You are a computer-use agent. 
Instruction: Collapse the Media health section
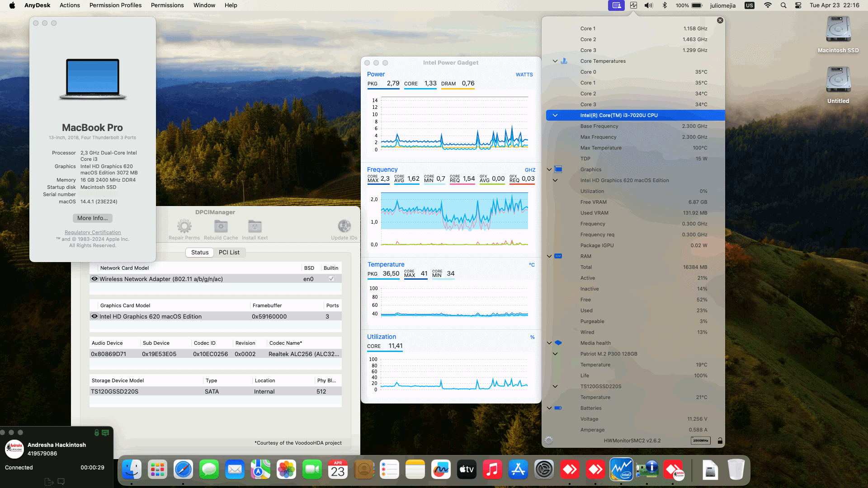tap(549, 343)
